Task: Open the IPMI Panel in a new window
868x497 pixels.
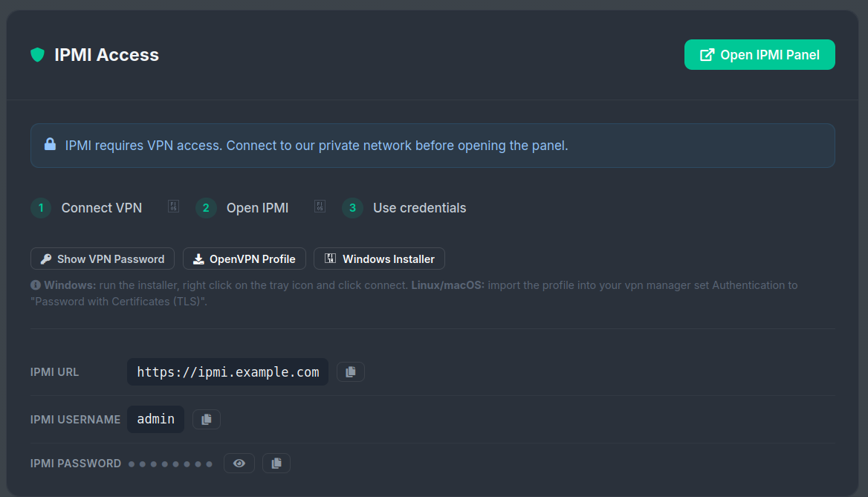Action: pyautogui.click(x=759, y=55)
